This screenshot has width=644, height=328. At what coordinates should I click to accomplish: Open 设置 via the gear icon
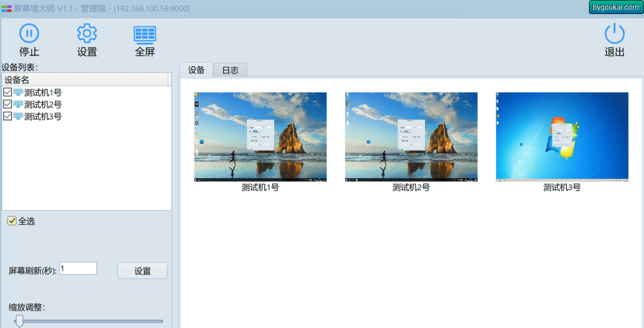pyautogui.click(x=87, y=33)
